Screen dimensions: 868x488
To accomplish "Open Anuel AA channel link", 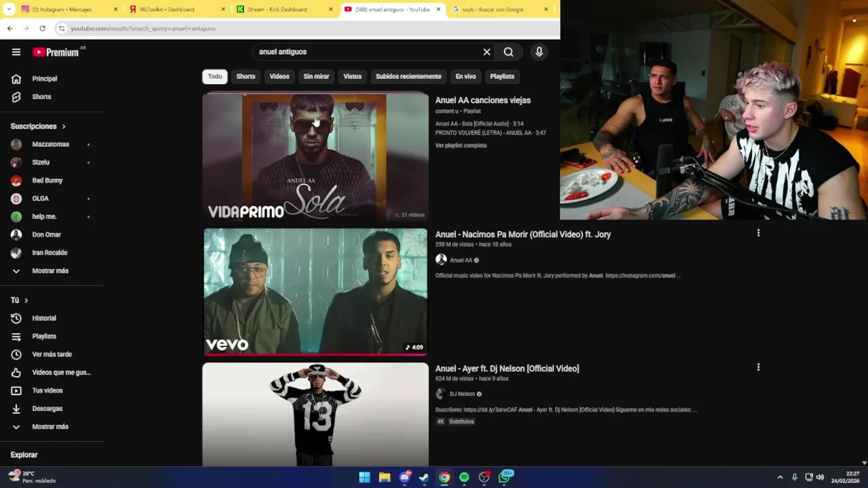I will click(x=460, y=260).
